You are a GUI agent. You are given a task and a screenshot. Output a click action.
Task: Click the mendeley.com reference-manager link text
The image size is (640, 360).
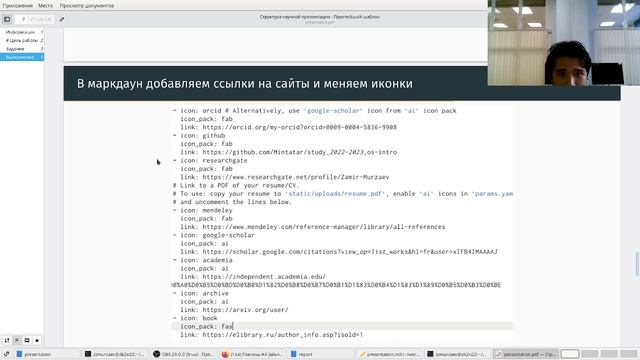pyautogui.click(x=324, y=227)
